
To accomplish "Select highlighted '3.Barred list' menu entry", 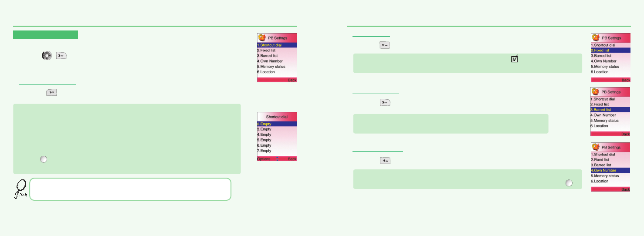I will tap(610, 110).
